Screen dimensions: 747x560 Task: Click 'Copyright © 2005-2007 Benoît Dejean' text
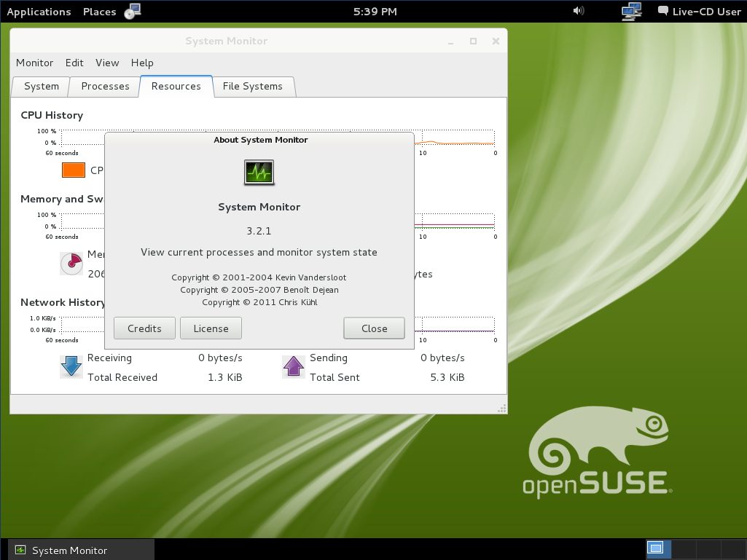click(x=259, y=290)
